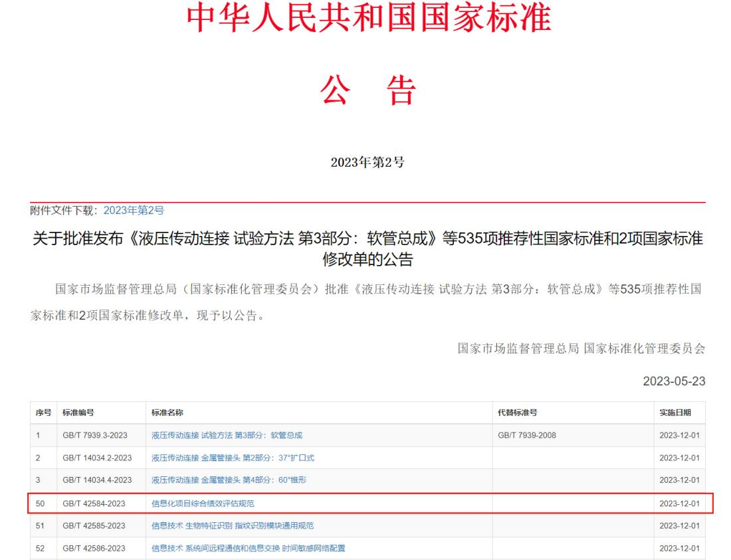Image resolution: width=731 pixels, height=560 pixels.
Task: Select the 序号 column header
Action: [x=44, y=413]
